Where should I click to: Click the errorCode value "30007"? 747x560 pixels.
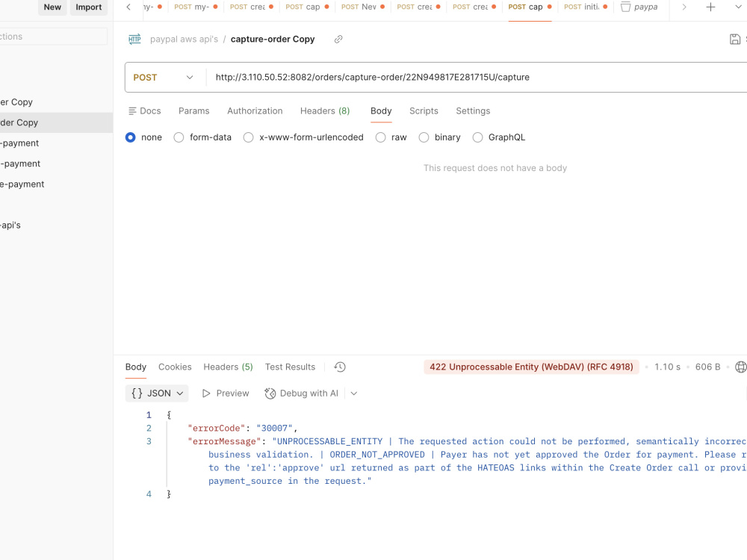[x=274, y=428]
